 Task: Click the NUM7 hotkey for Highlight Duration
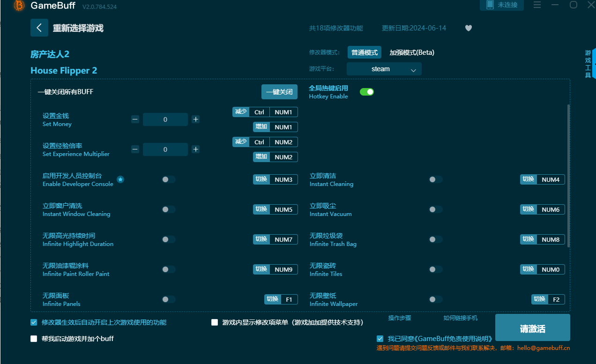tap(276, 239)
